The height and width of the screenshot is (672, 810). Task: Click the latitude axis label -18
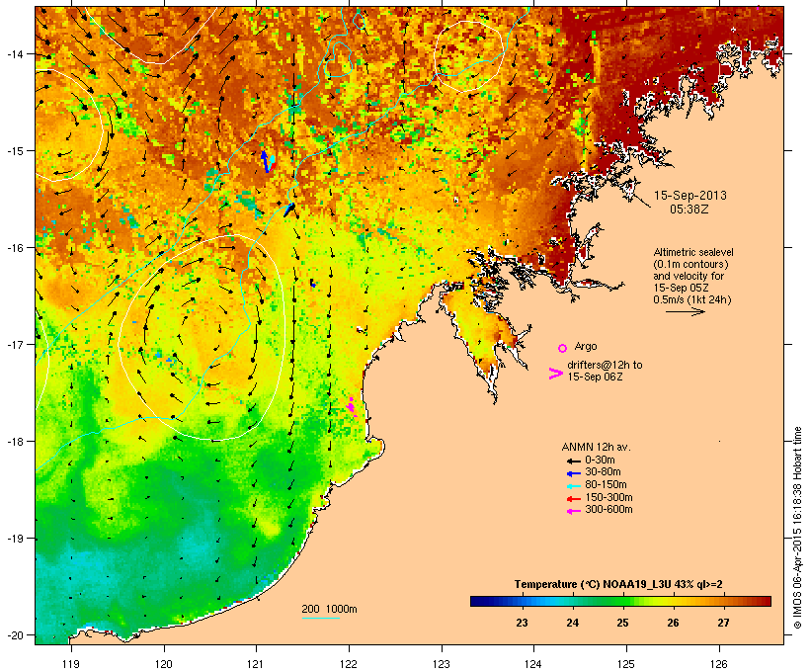click(x=14, y=442)
